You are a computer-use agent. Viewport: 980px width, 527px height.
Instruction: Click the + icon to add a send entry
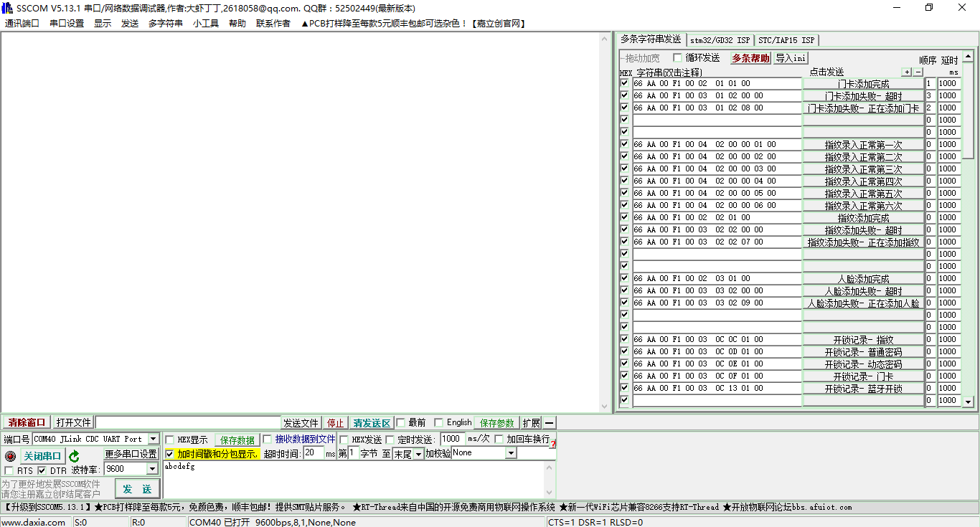click(x=907, y=72)
